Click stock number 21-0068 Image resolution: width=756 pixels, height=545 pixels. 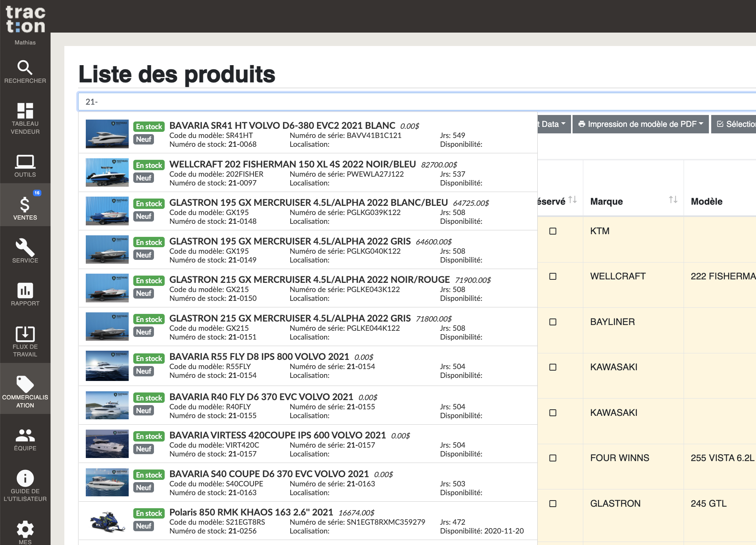pyautogui.click(x=242, y=144)
